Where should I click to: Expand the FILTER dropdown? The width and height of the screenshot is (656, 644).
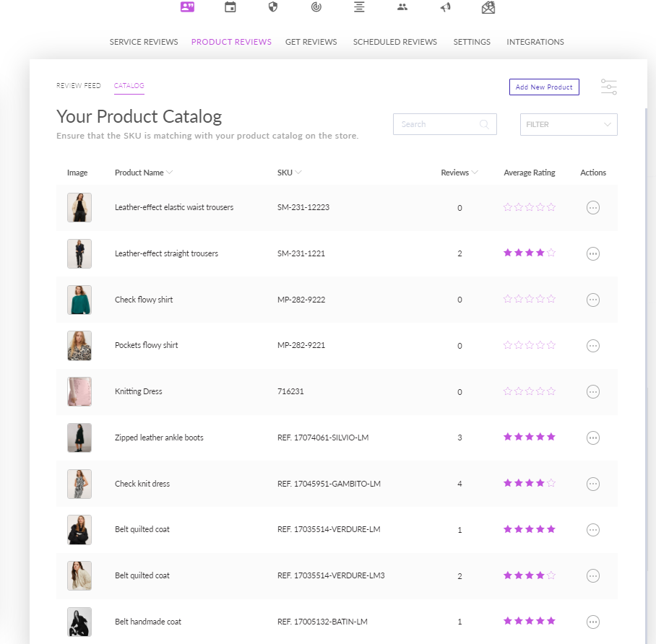point(569,125)
